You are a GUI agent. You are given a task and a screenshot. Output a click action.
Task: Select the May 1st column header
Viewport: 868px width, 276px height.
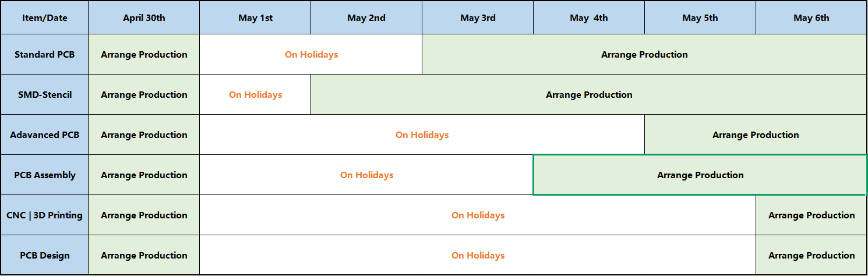[x=255, y=17]
